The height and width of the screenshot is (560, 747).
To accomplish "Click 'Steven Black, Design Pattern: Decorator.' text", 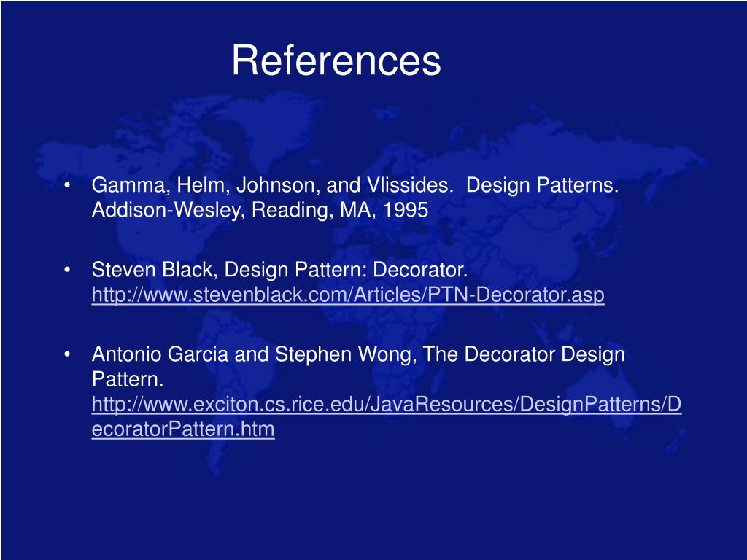I will coord(279,270).
